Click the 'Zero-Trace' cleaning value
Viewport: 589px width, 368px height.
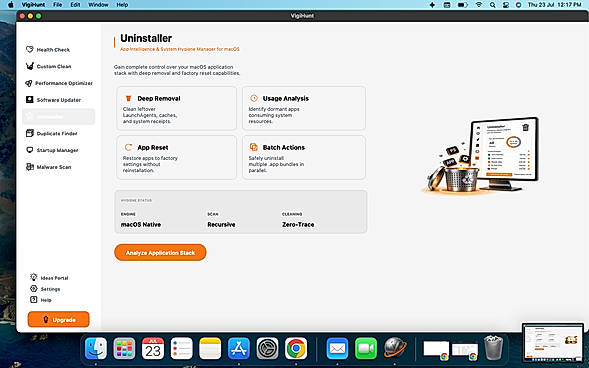pos(298,224)
